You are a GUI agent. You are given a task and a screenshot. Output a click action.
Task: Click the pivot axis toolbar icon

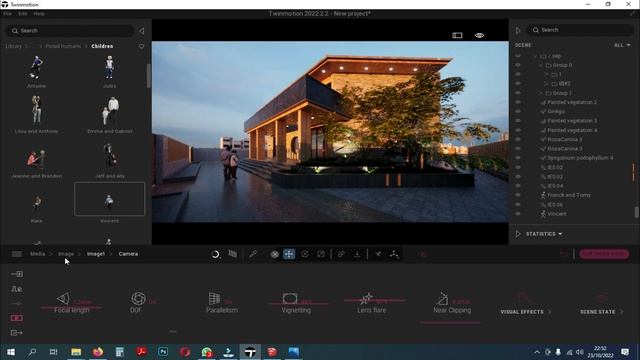[394, 254]
